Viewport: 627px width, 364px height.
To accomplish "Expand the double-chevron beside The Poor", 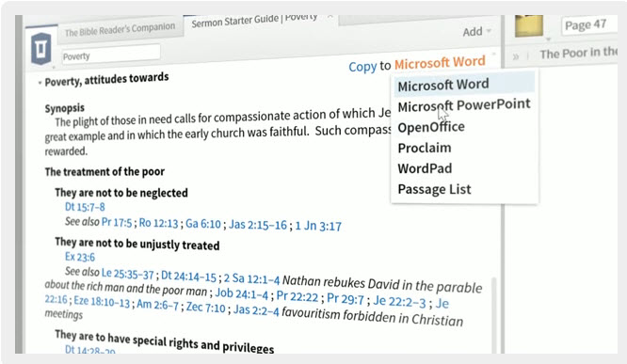I will pyautogui.click(x=516, y=56).
